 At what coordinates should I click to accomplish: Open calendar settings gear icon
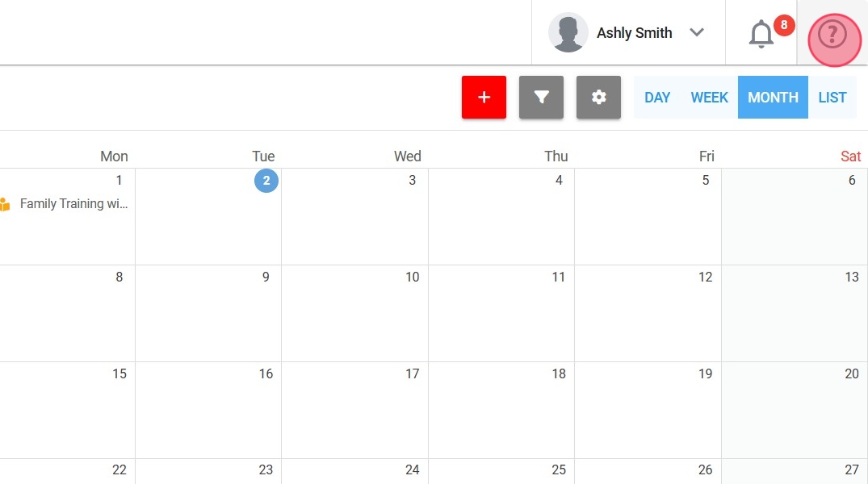point(598,98)
